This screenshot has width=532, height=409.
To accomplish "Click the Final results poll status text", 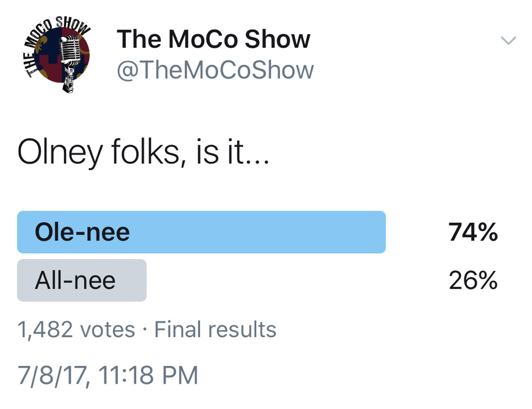I will (216, 330).
